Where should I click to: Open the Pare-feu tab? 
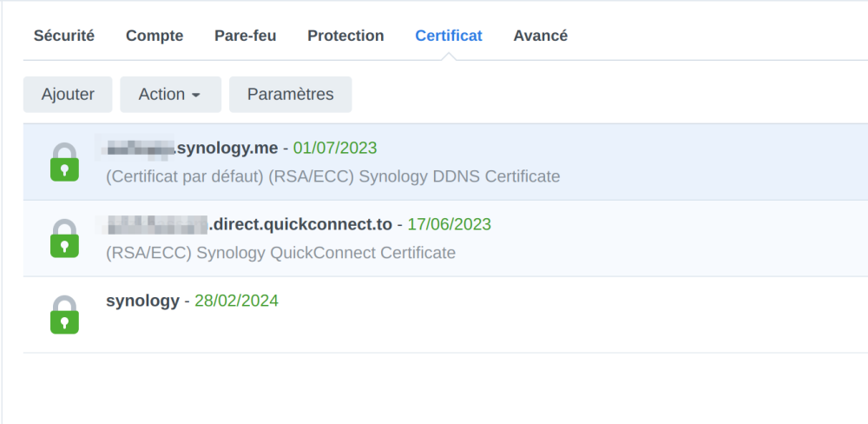tap(245, 36)
